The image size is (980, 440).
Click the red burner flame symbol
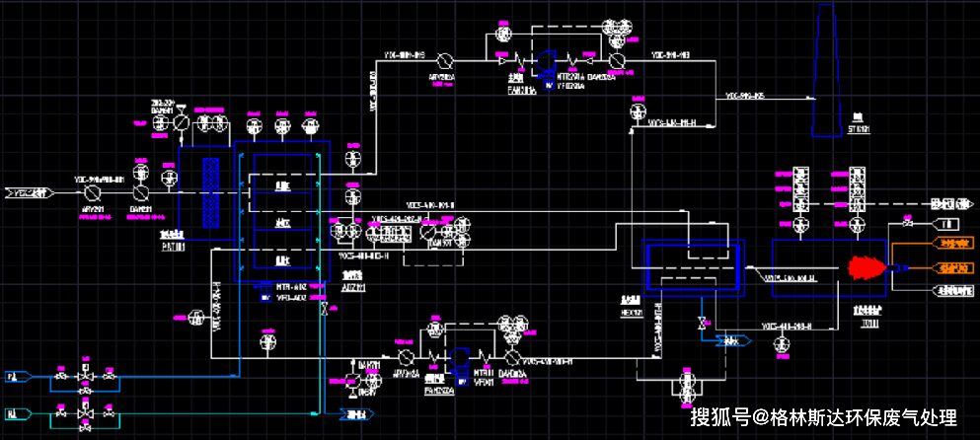point(867,267)
